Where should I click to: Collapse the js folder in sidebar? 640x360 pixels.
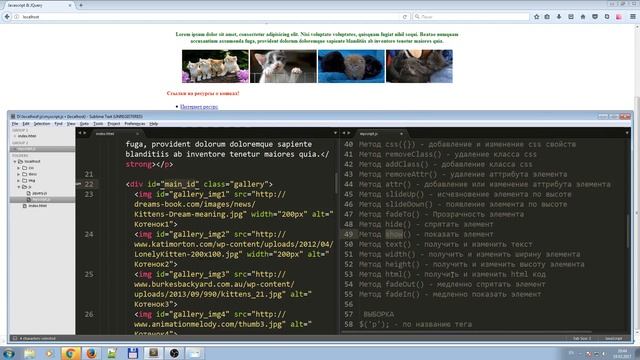pyautogui.click(x=19, y=187)
